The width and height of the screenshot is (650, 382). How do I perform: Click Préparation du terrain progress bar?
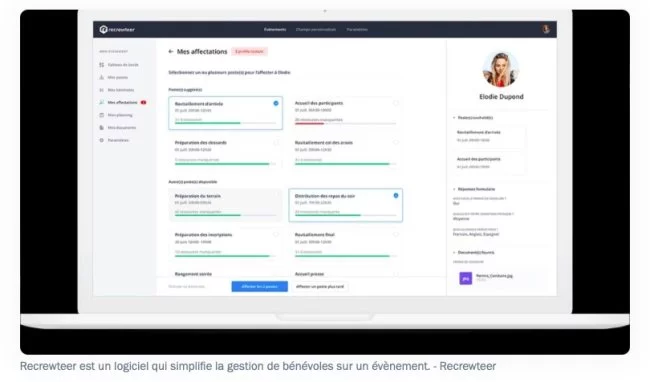(x=225, y=215)
